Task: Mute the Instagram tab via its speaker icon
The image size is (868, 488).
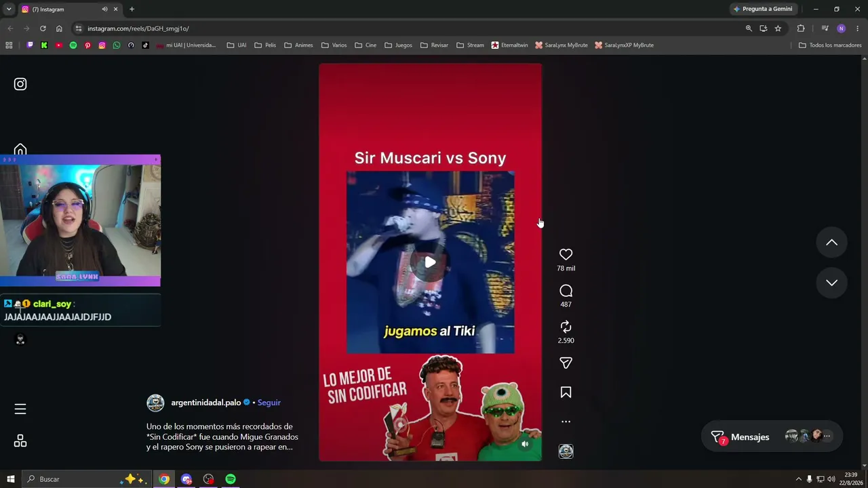Action: click(x=104, y=9)
